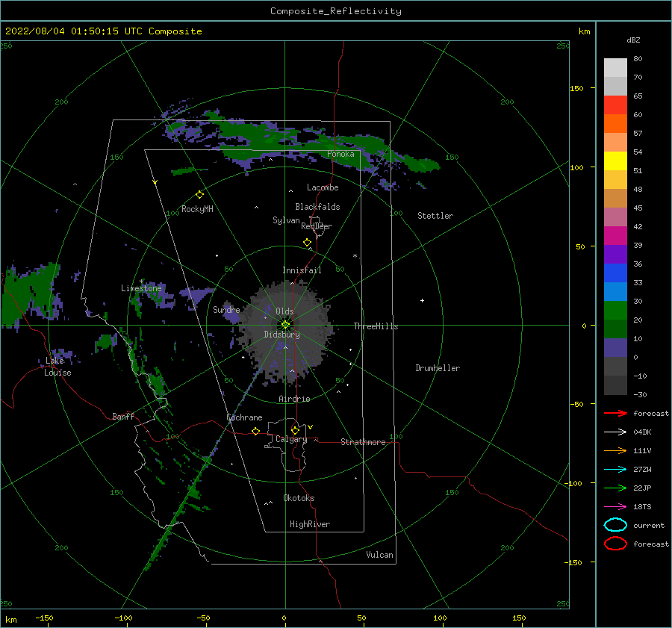Click the orange 57-60 dBZ swatch
Viewport: 672px width, 628px height.
tap(615, 123)
